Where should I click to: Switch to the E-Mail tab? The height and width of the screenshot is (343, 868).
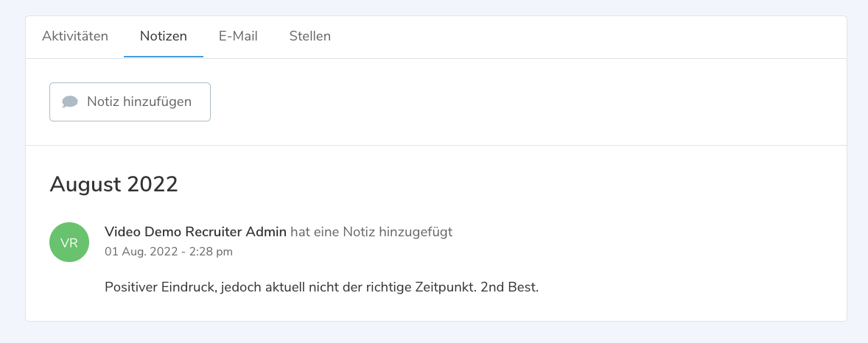pyautogui.click(x=238, y=36)
